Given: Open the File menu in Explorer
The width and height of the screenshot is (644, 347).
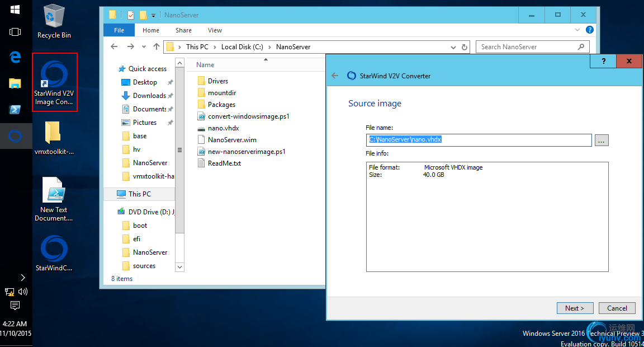Looking at the screenshot, I should click(x=119, y=30).
